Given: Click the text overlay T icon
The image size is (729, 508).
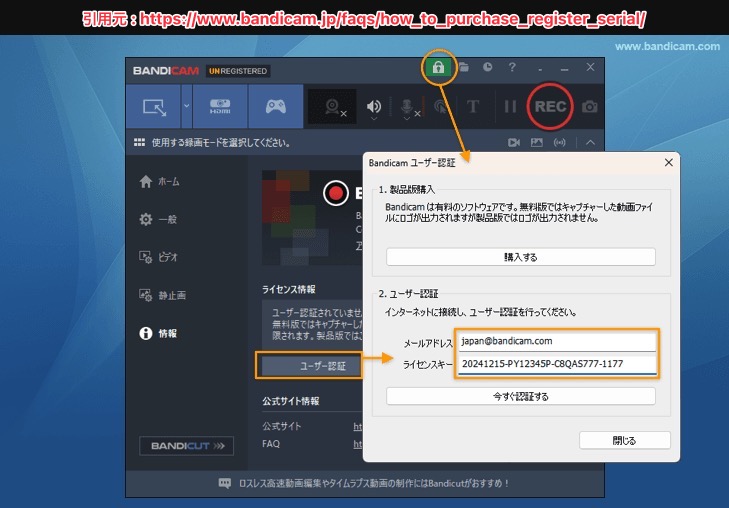Looking at the screenshot, I should click(x=473, y=106).
